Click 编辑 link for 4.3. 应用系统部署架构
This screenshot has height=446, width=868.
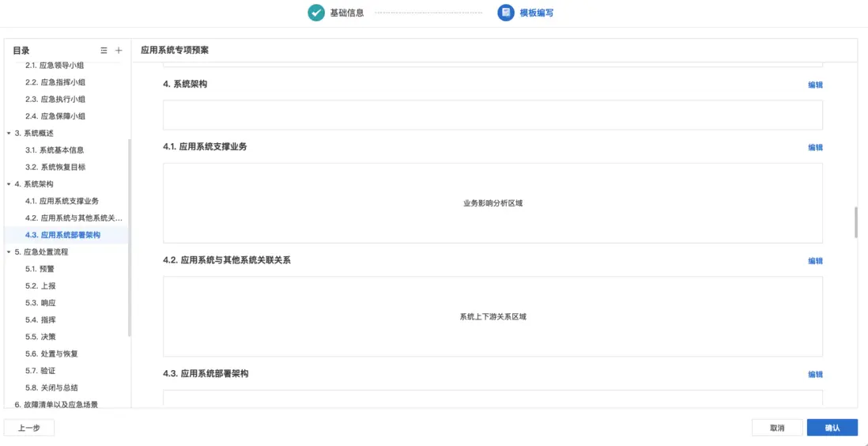pyautogui.click(x=815, y=375)
